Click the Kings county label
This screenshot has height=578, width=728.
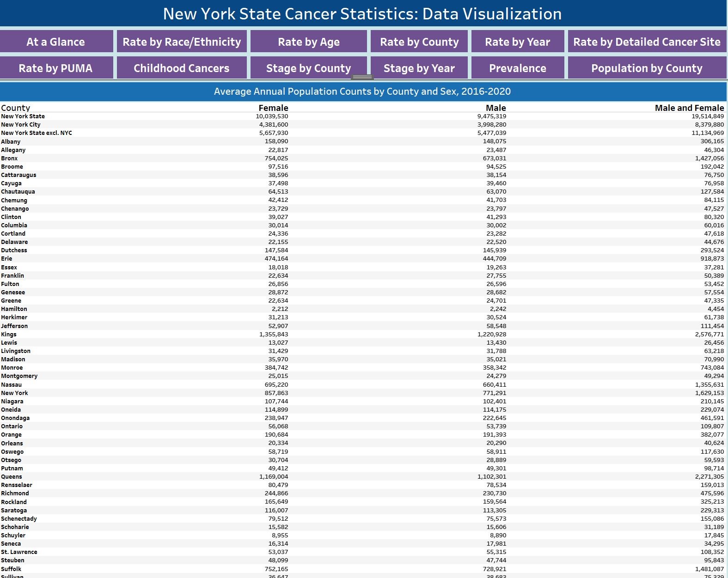tap(9, 334)
